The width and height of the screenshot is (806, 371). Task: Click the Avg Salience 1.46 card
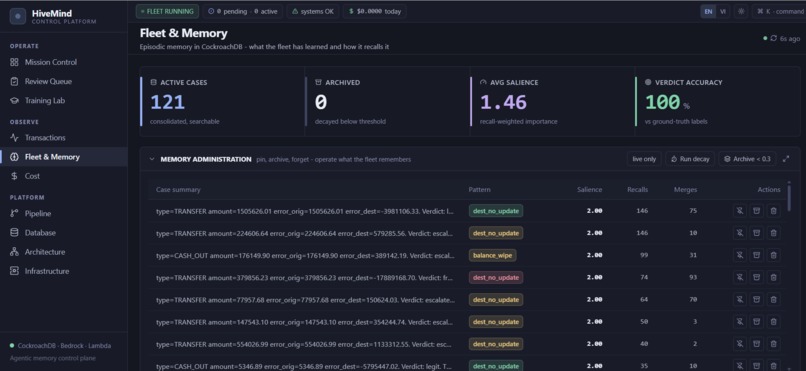[552, 101]
